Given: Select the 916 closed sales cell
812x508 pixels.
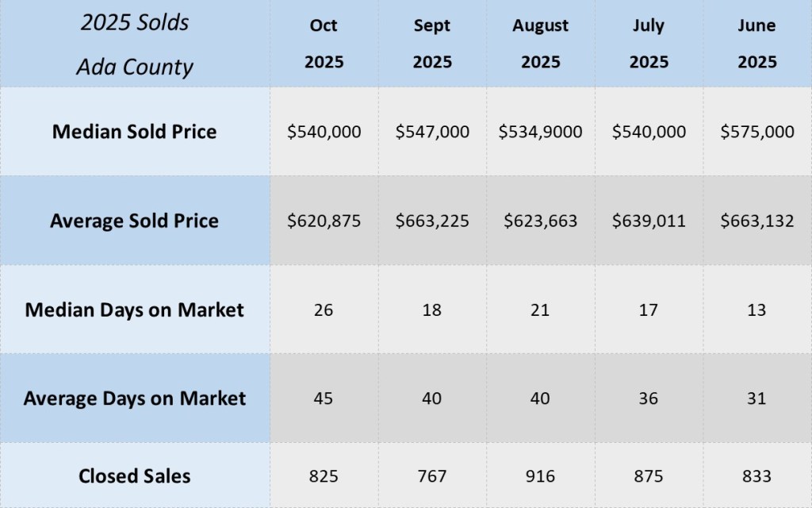Looking at the screenshot, I should pyautogui.click(x=540, y=476).
